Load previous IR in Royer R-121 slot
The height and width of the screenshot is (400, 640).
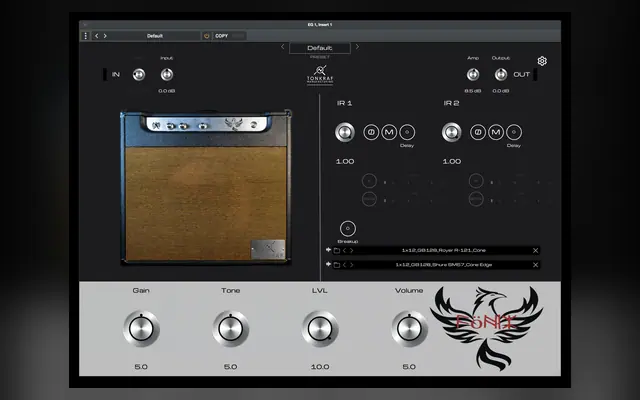(344, 251)
